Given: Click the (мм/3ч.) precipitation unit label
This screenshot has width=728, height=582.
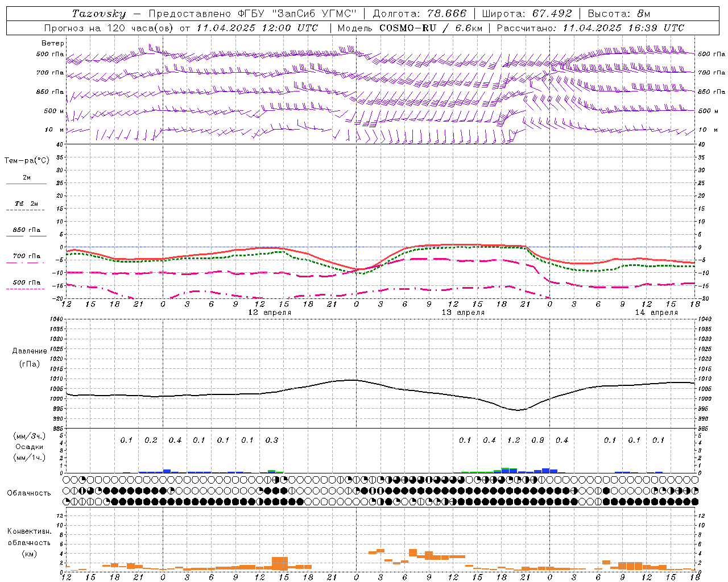Looking at the screenshot, I should (x=30, y=436).
